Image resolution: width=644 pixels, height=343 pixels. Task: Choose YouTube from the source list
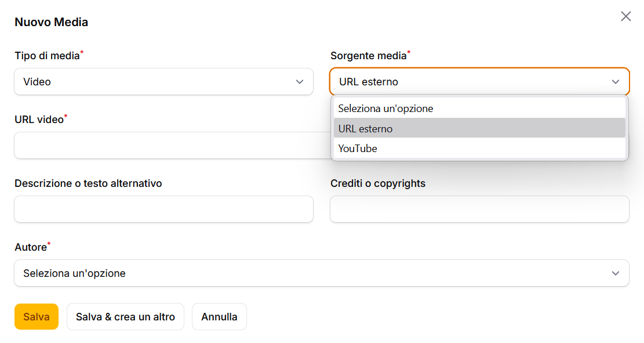point(358,149)
